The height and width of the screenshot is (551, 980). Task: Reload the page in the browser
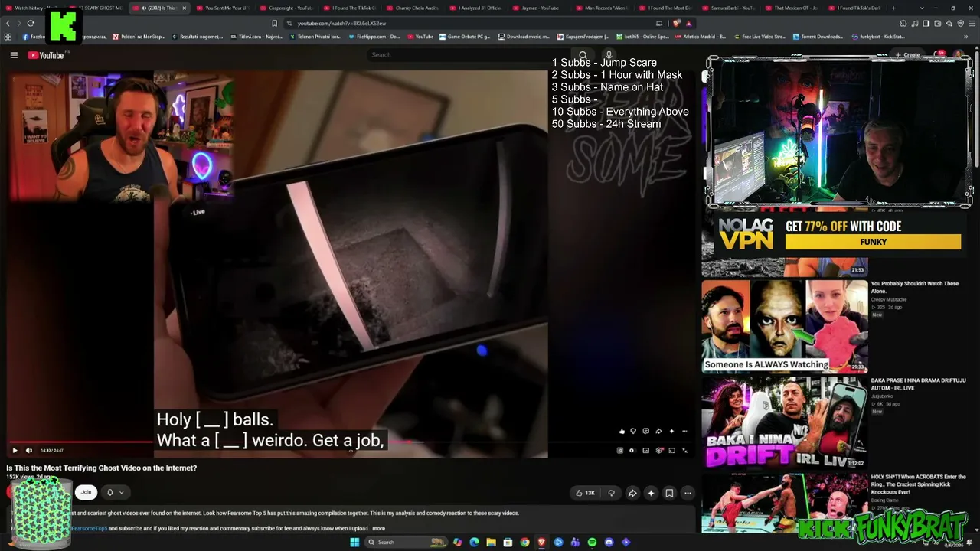pos(31,23)
